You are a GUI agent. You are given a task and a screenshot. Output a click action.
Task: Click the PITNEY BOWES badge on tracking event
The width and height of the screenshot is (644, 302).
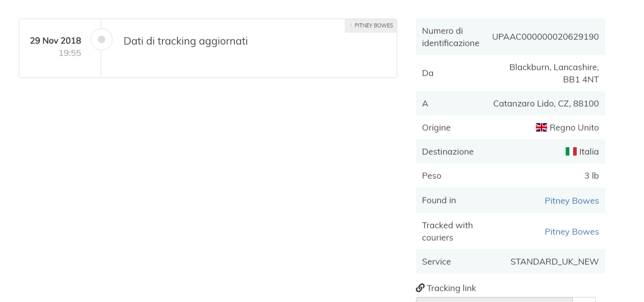tap(371, 26)
